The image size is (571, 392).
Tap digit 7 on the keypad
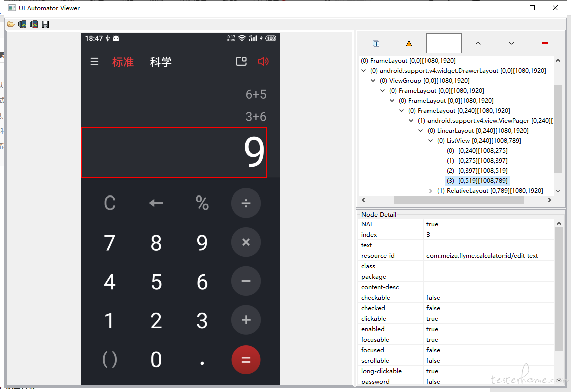tap(110, 243)
